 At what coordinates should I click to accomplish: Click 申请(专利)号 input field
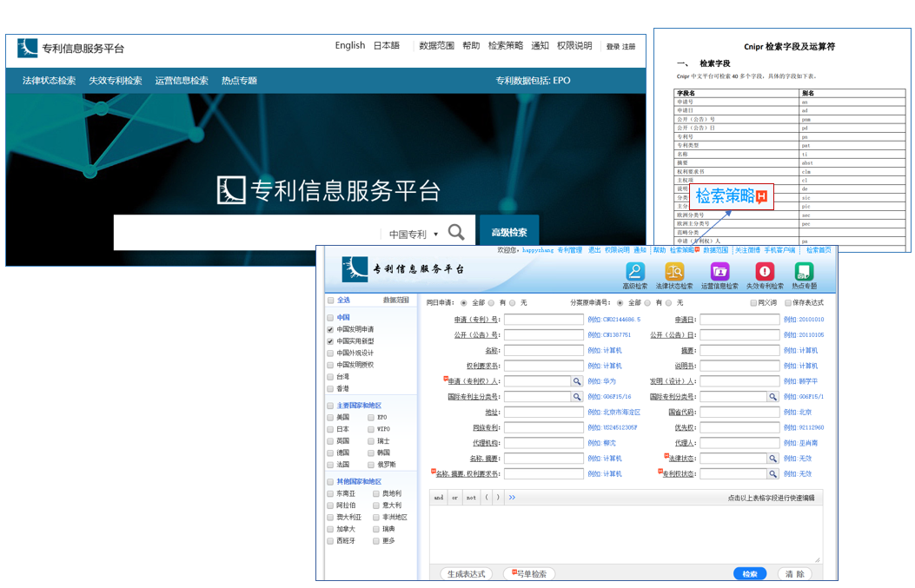[544, 320]
